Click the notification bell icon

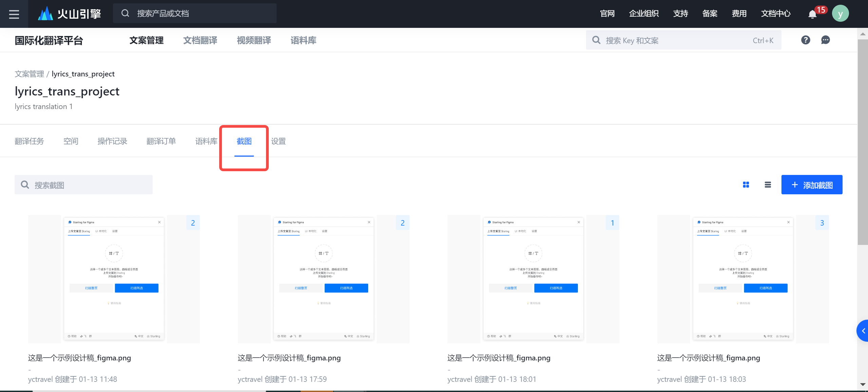click(x=812, y=14)
